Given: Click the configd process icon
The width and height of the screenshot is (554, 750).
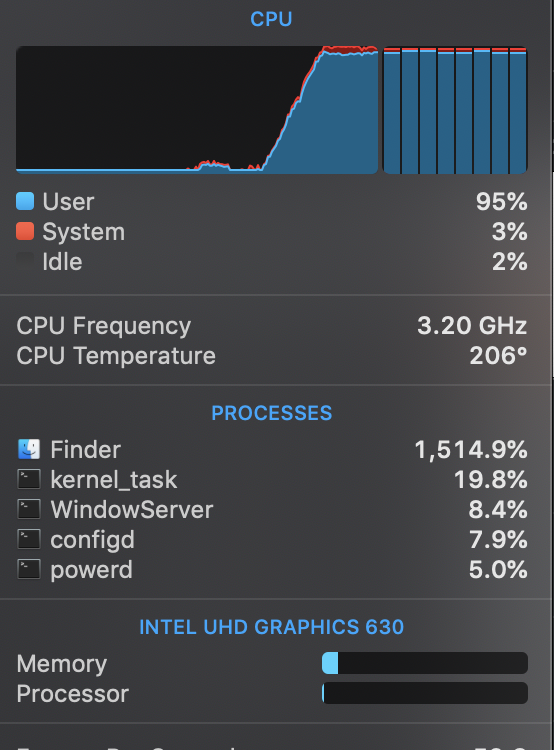Looking at the screenshot, I should coord(29,540).
